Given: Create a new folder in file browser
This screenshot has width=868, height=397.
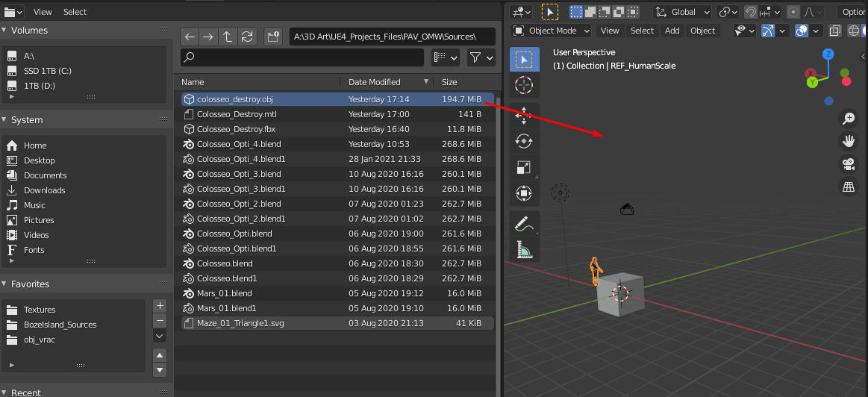Looking at the screenshot, I should click(x=273, y=37).
